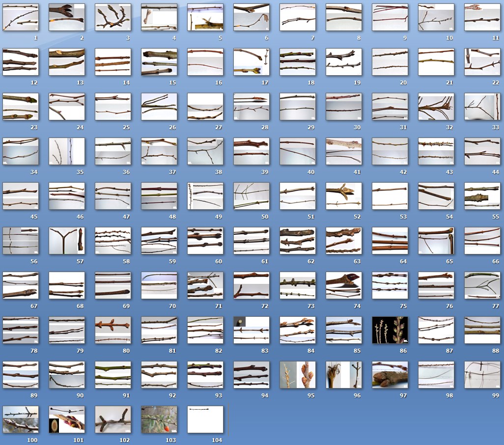Viewport: 504px width, 445px height.
Task: Open thumbnail 57 with the Y-shaped twig
Action: tap(67, 241)
